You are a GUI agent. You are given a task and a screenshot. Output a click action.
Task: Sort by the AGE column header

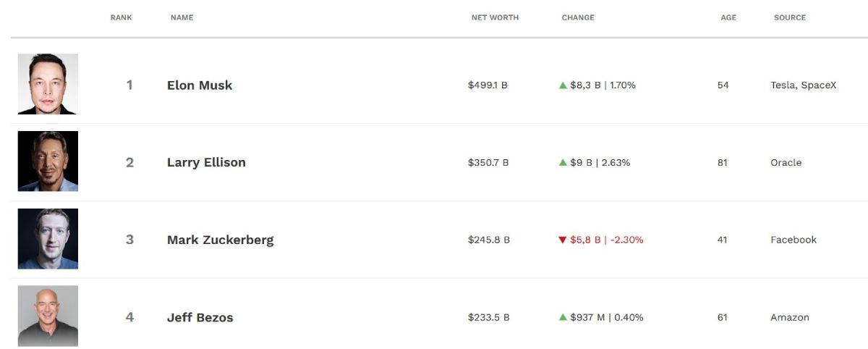[728, 17]
